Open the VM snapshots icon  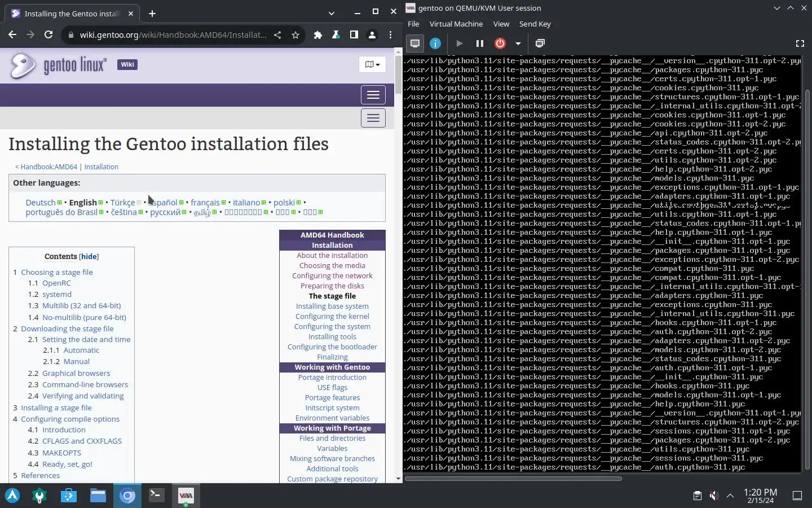click(x=540, y=43)
